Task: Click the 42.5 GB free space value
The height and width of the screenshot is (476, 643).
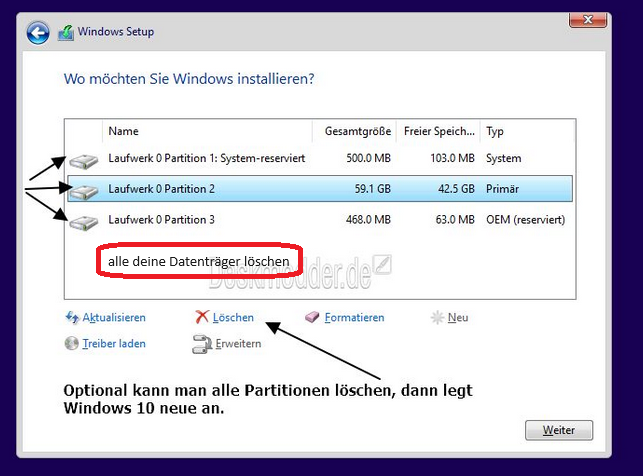Action: pos(456,189)
